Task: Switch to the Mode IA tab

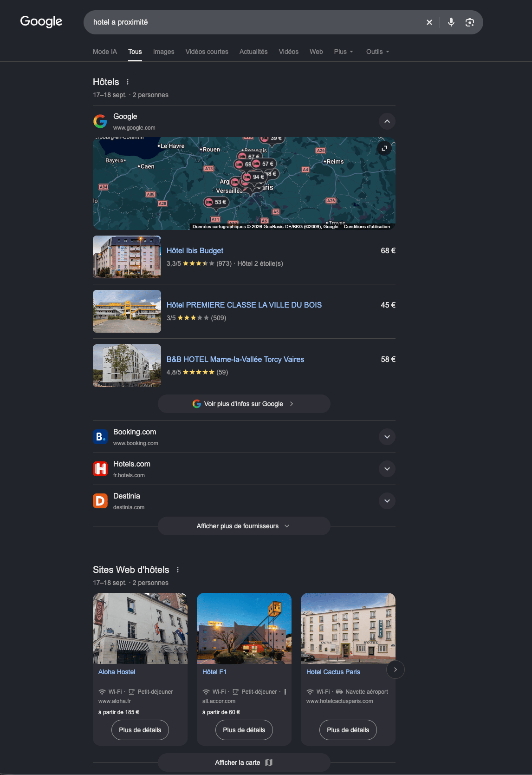Action: click(x=105, y=52)
